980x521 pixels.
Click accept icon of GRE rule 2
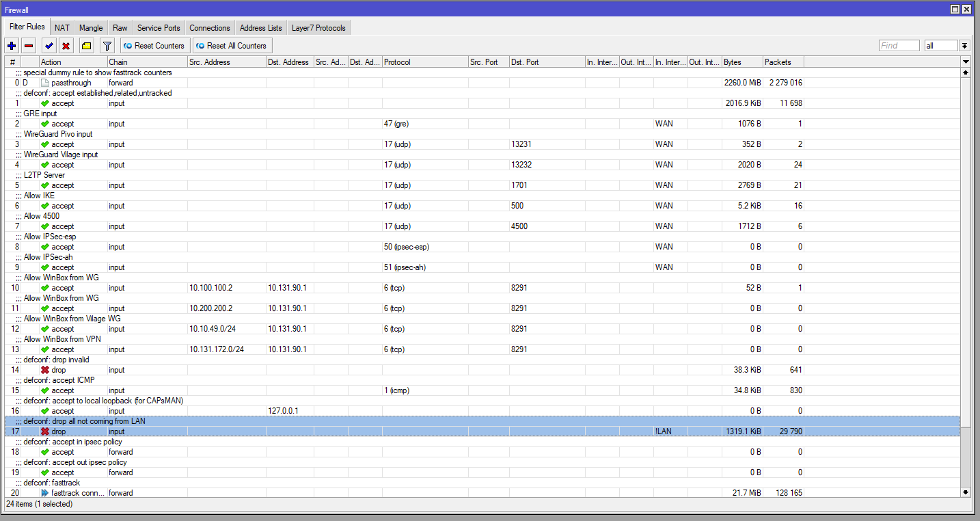tap(45, 124)
